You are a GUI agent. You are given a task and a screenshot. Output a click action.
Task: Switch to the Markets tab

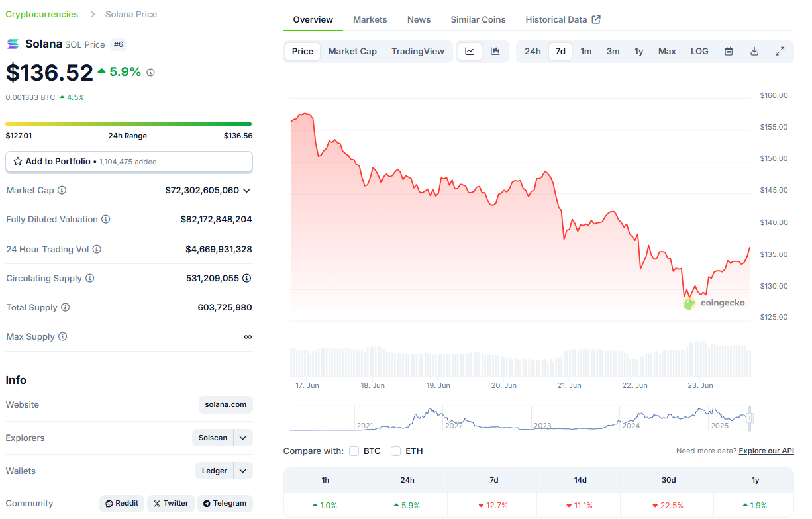(370, 20)
